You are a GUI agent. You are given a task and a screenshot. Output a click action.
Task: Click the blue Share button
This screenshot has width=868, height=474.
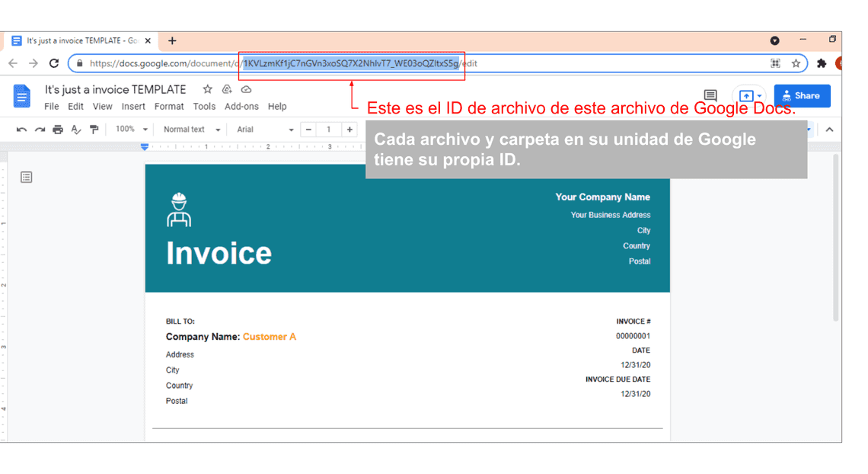(802, 96)
